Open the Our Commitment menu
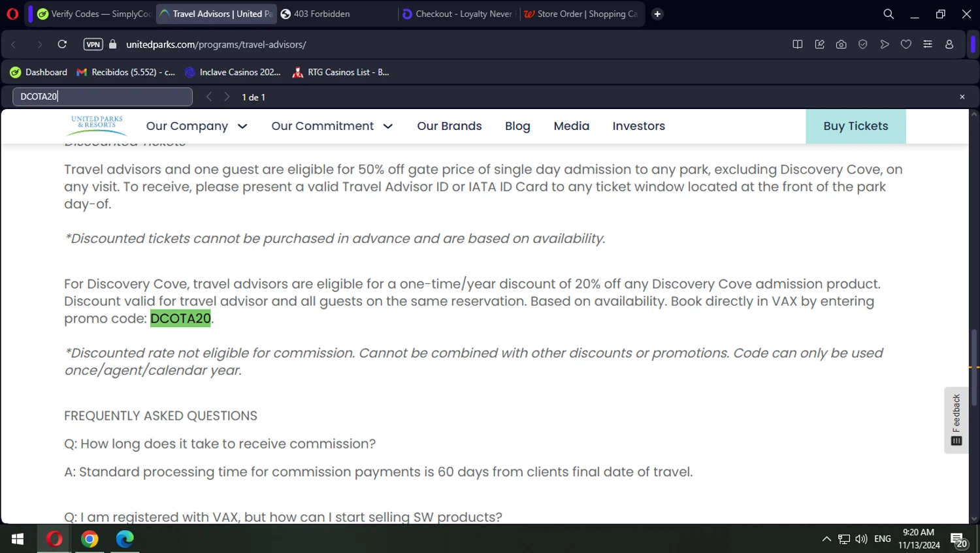Screen dimensions: 980x553 click(x=323, y=126)
